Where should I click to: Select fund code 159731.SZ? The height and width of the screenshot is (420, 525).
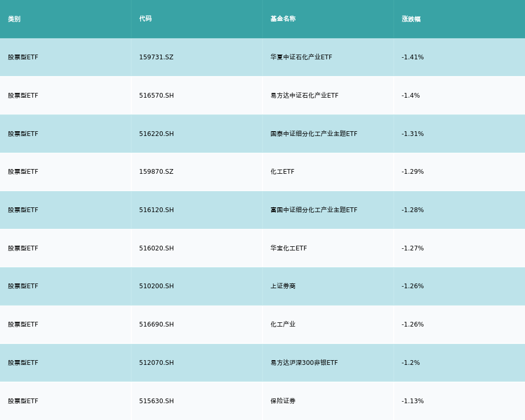pos(156,57)
